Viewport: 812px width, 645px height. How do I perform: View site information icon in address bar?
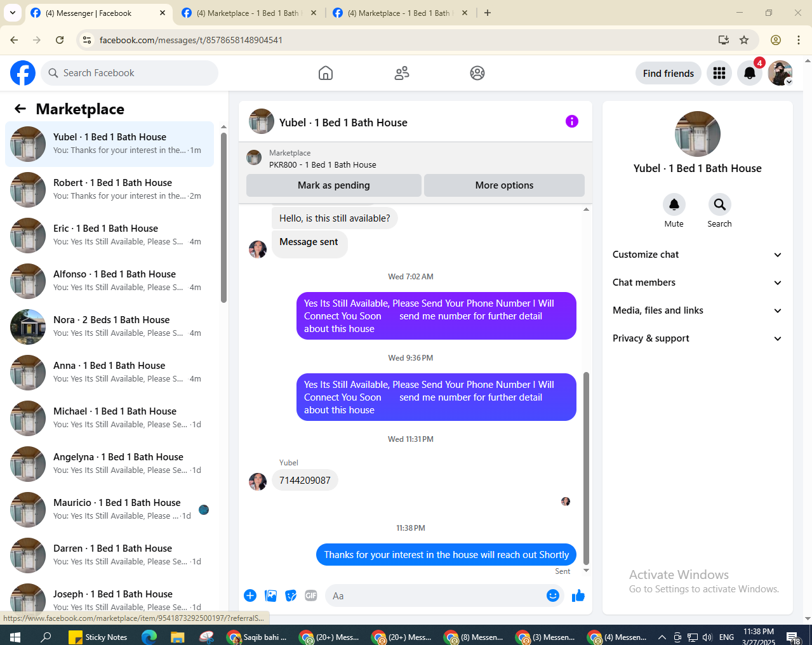point(87,40)
